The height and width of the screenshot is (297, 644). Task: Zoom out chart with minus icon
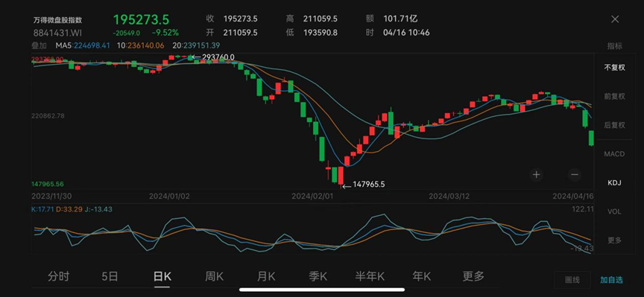coord(575,175)
